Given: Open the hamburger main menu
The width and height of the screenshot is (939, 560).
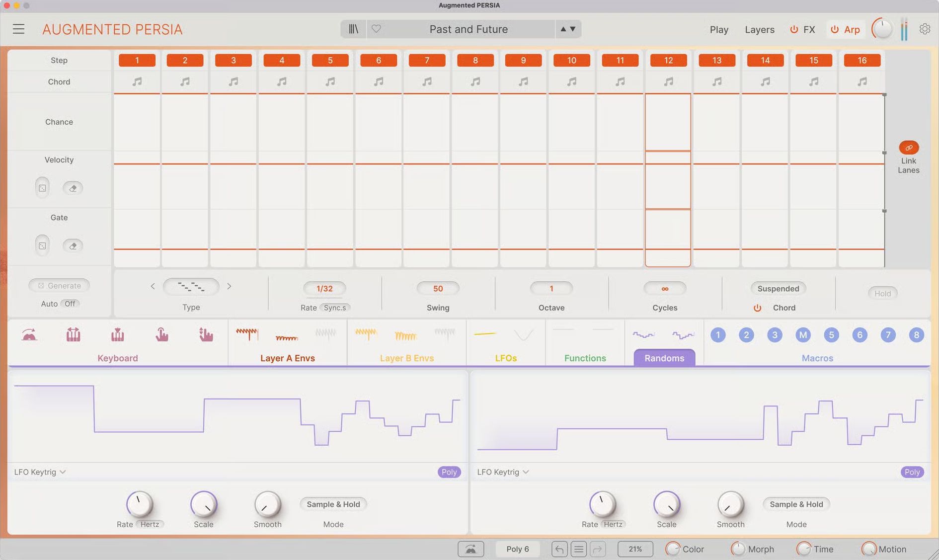Looking at the screenshot, I should pos(19,29).
